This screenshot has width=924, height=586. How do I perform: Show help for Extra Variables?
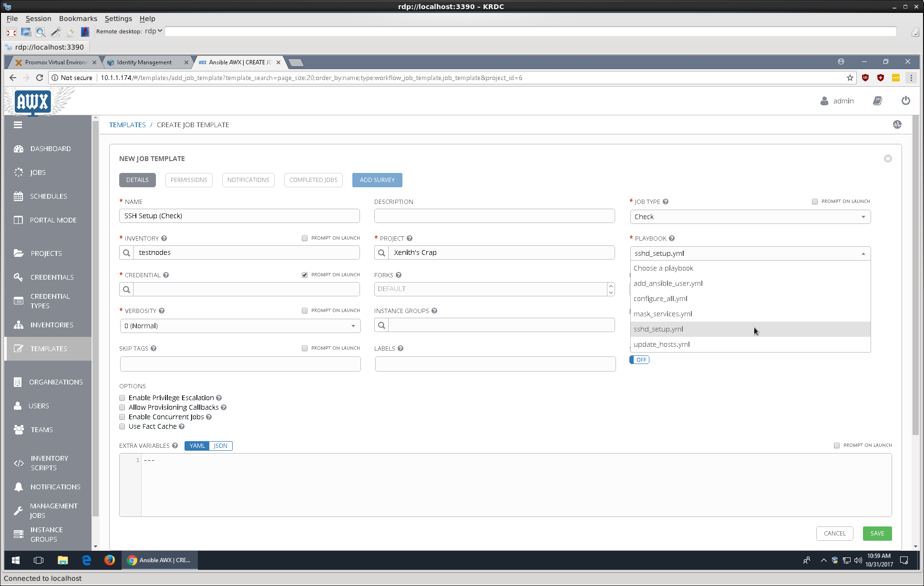[x=175, y=445]
